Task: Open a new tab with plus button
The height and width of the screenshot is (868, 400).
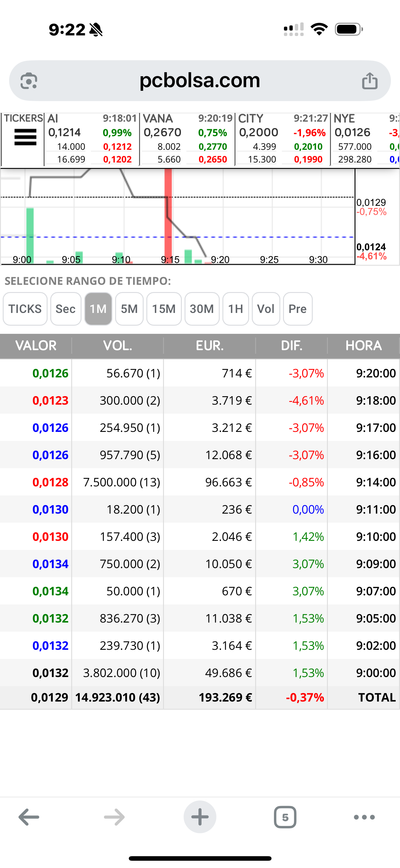Action: pyautogui.click(x=200, y=817)
